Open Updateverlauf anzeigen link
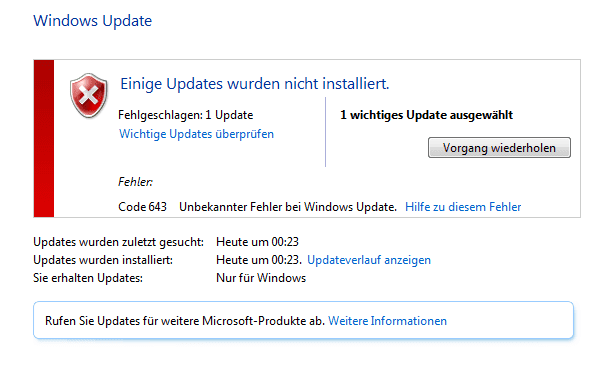Screen dimensions: 611x373 [x=369, y=260]
